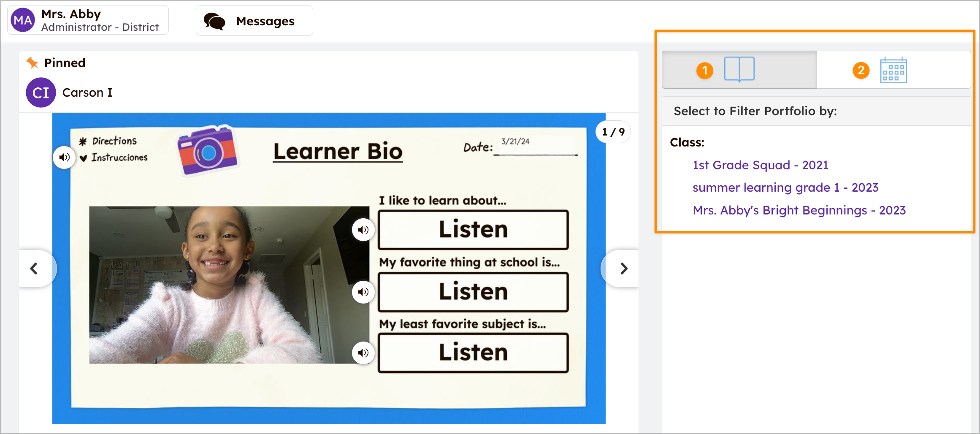
Task: Switch to the portfolio book tab
Action: coord(739,70)
